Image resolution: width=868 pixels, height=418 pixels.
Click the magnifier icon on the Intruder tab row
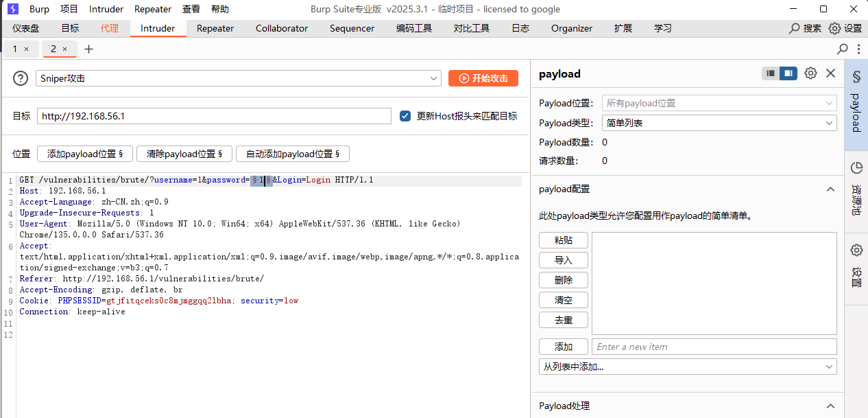point(843,49)
